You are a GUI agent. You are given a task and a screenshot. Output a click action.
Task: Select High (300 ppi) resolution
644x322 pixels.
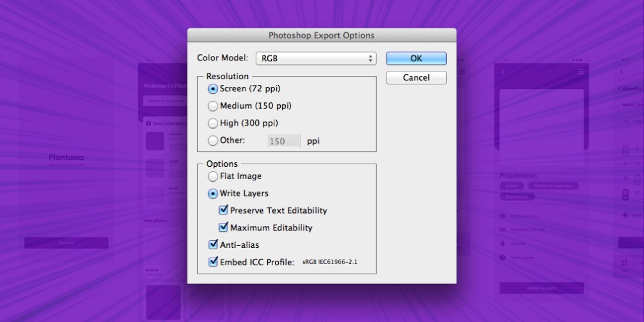tap(213, 124)
